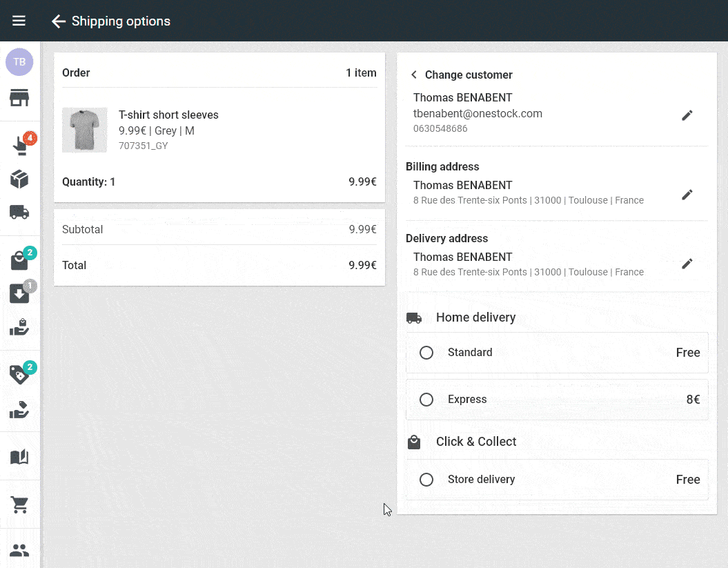The image size is (728, 568).
Task: Open the hamburger menu
Action: pos(19,21)
